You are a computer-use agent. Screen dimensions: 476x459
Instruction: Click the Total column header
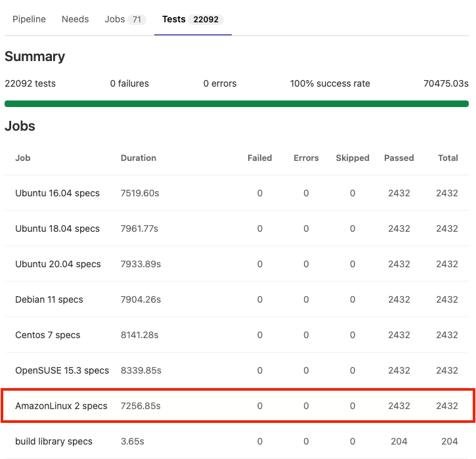[x=448, y=158]
